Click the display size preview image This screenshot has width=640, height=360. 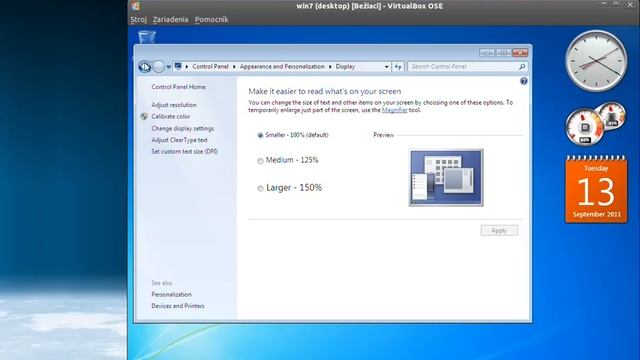click(446, 178)
